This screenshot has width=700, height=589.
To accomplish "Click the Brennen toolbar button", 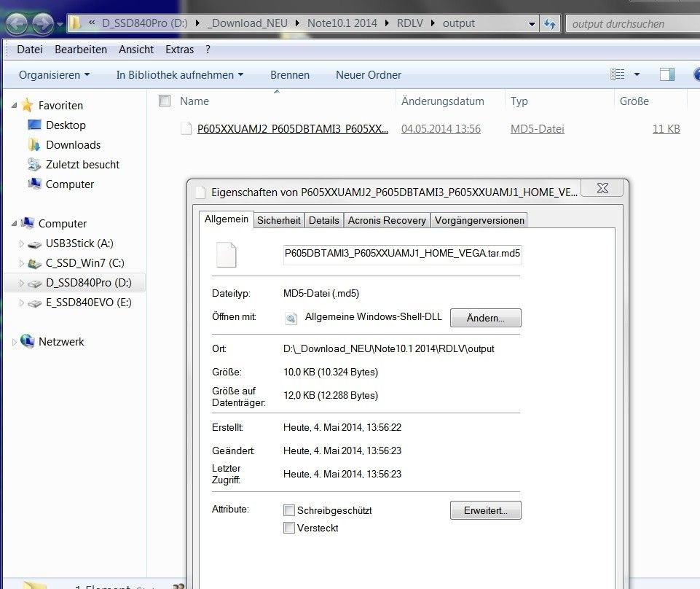I will point(290,74).
